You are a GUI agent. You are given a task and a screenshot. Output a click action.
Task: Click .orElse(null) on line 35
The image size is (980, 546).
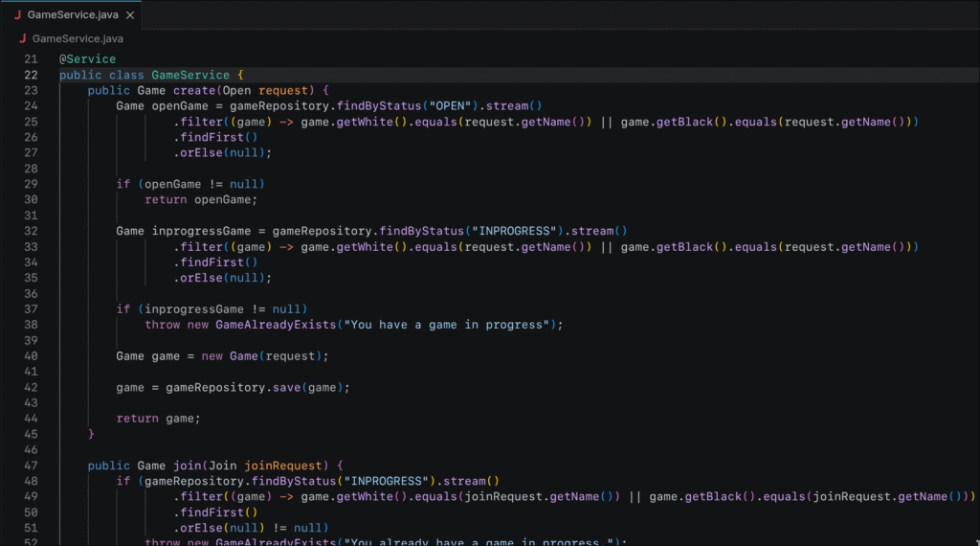click(219, 279)
